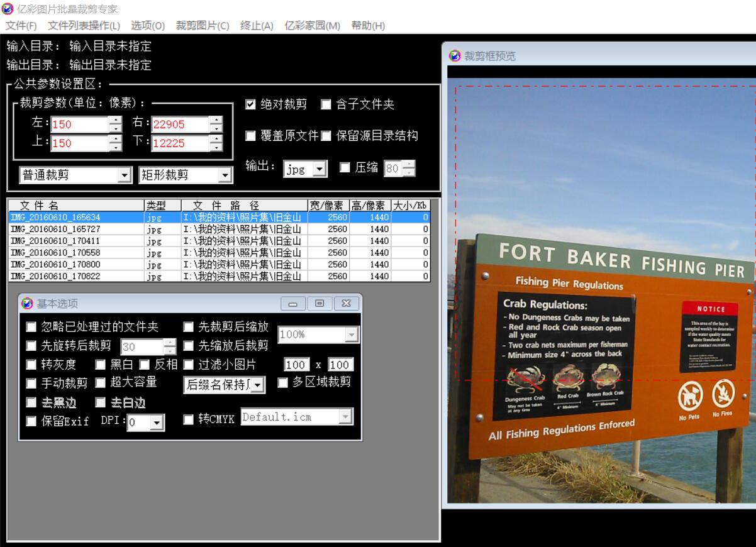Open the 后缀名保持 dropdown
756x547 pixels.
coord(258,385)
